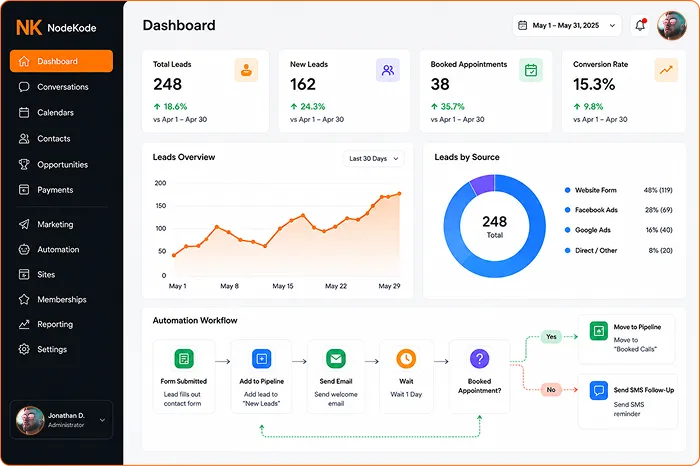Expand the Last 30 Days dropdown
The height and width of the screenshot is (466, 700).
(x=374, y=158)
